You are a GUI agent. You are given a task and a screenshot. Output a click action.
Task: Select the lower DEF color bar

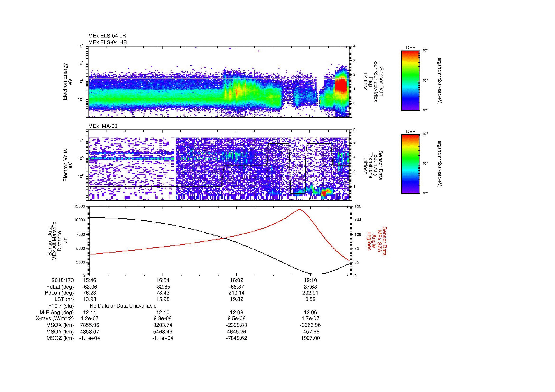click(x=410, y=164)
